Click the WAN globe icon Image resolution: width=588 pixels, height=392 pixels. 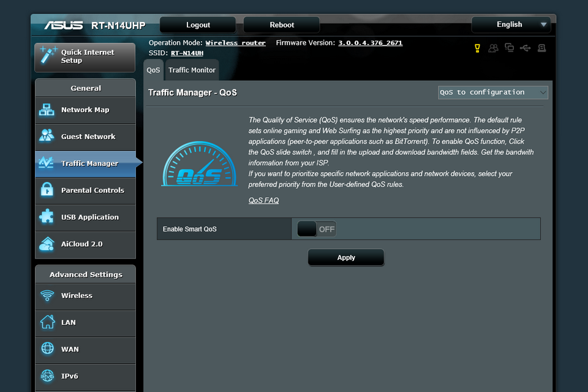tap(47, 349)
